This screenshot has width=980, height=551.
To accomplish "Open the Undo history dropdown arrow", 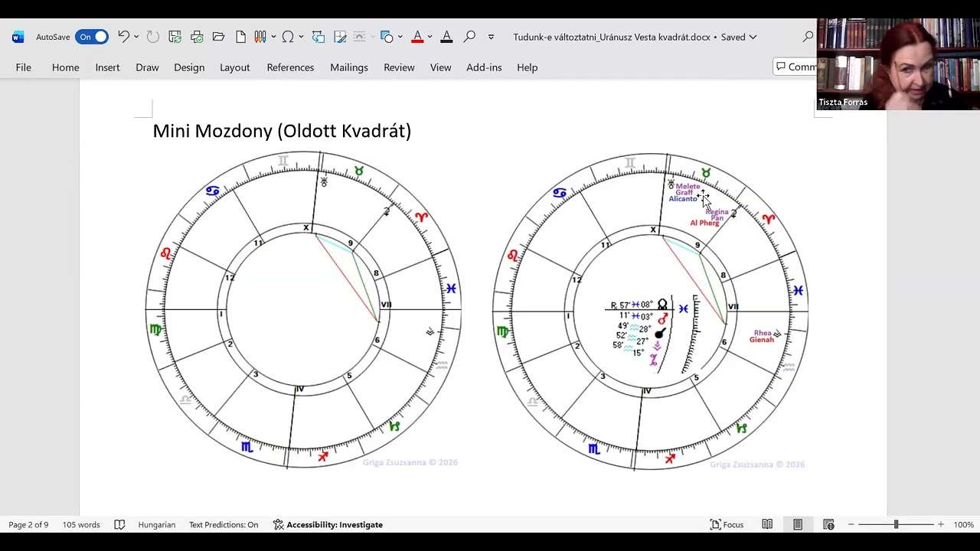I will (136, 37).
